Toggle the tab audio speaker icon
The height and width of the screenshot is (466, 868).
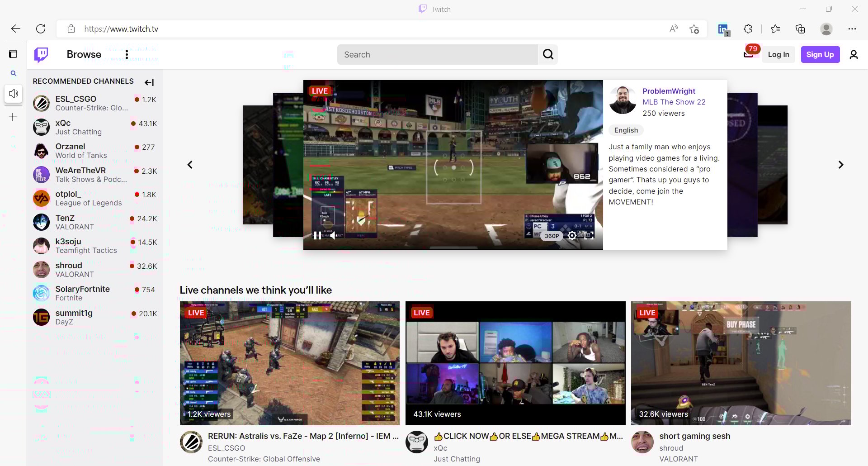tap(14, 94)
